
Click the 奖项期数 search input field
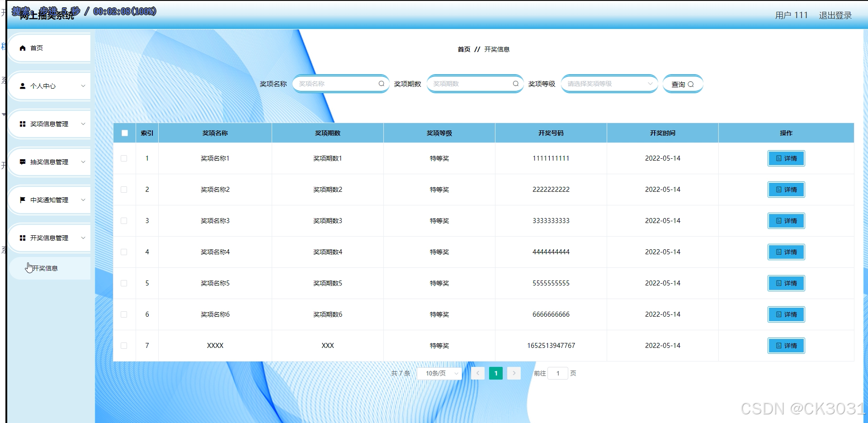click(x=475, y=84)
